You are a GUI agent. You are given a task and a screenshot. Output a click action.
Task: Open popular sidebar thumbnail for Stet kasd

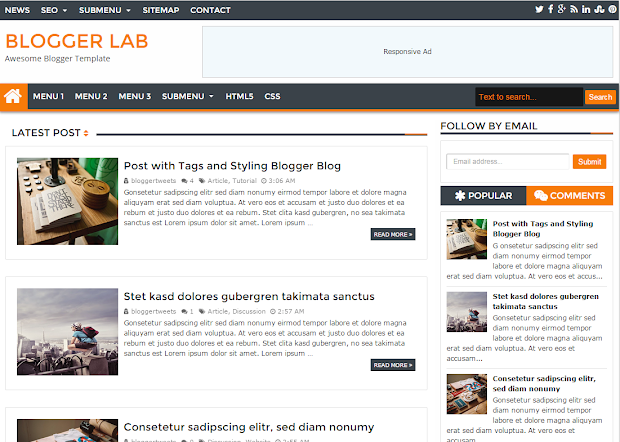(467, 312)
